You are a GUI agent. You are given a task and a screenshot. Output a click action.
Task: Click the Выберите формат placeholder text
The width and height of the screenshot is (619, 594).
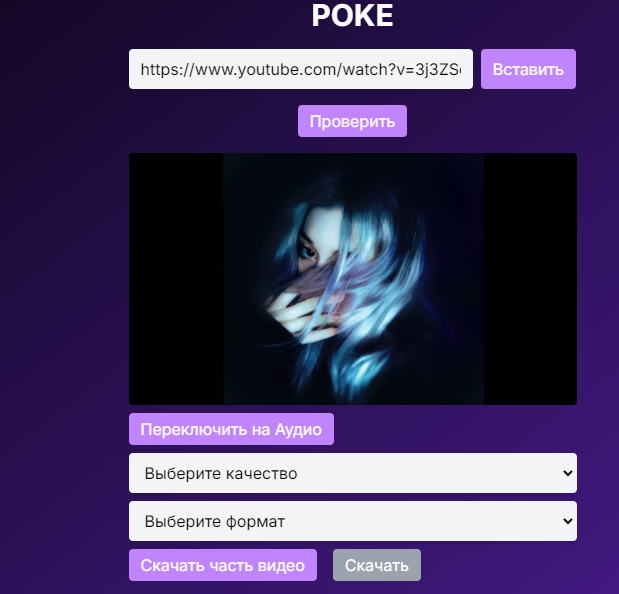click(x=215, y=521)
